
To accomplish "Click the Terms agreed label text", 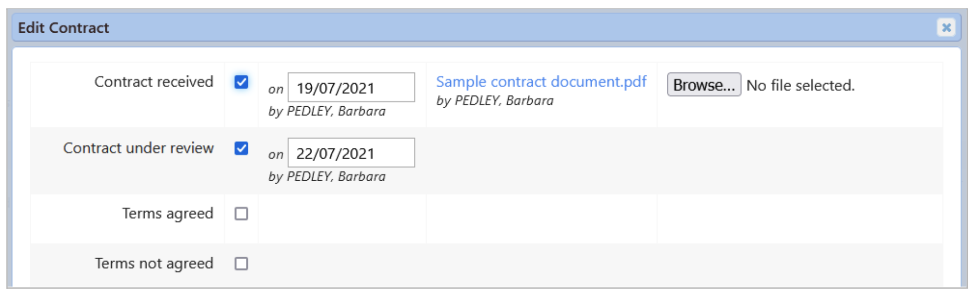I will tap(168, 214).
